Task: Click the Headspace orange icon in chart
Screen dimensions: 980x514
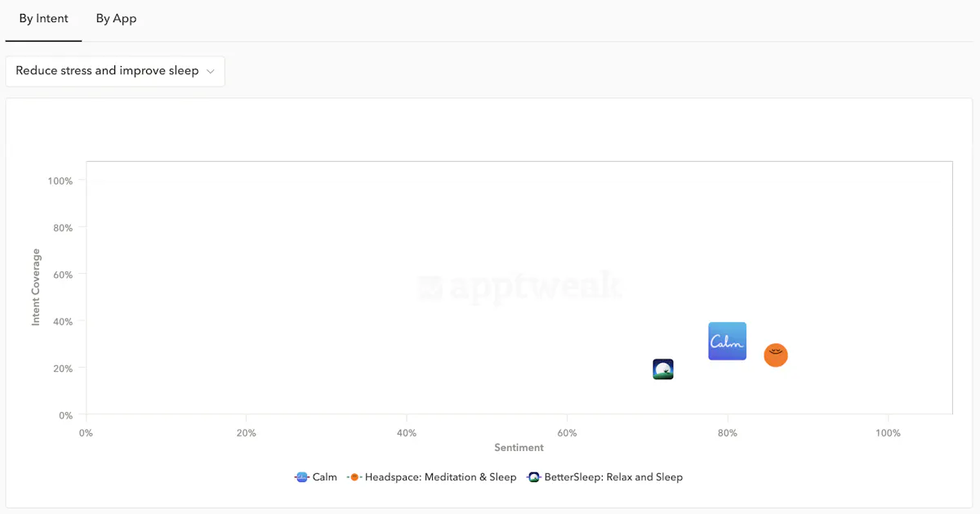Action: (x=776, y=355)
